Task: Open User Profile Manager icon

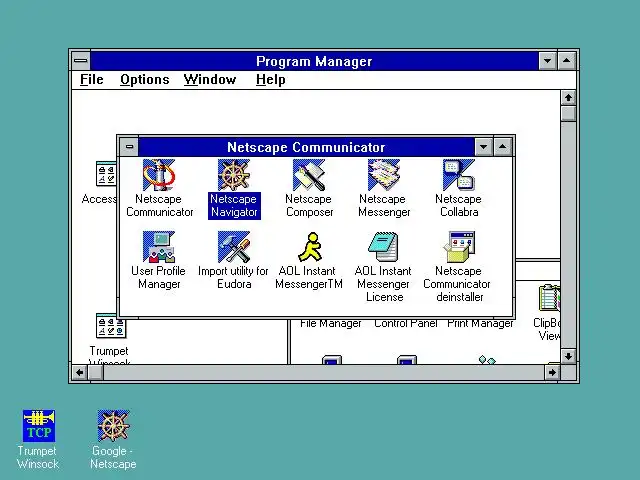Action: point(159,247)
